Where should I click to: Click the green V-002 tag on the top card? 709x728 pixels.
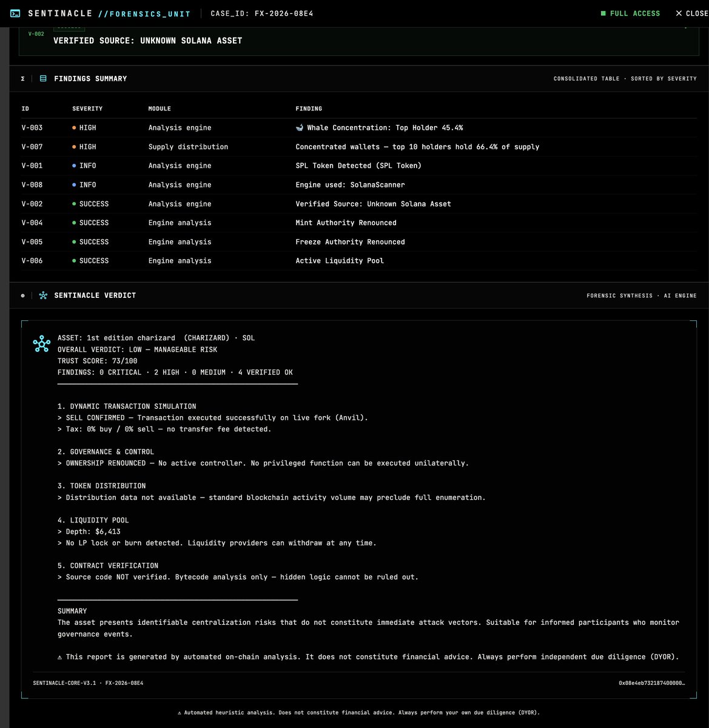coord(36,34)
